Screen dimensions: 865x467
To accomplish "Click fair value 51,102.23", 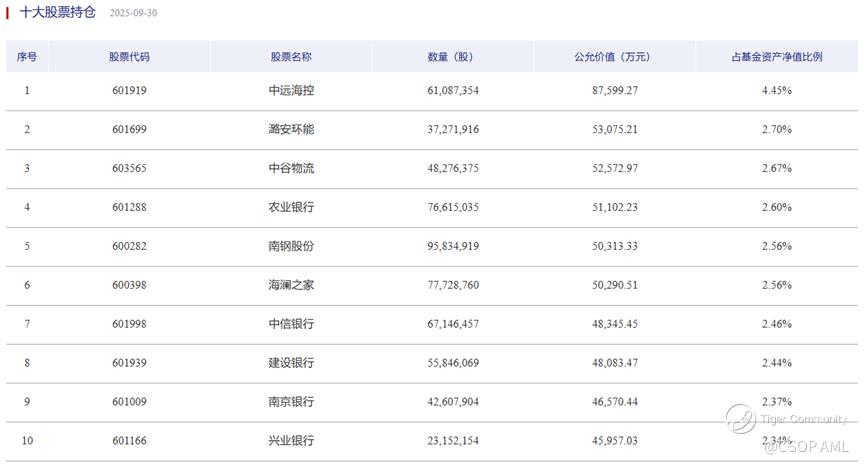I will (615, 207).
